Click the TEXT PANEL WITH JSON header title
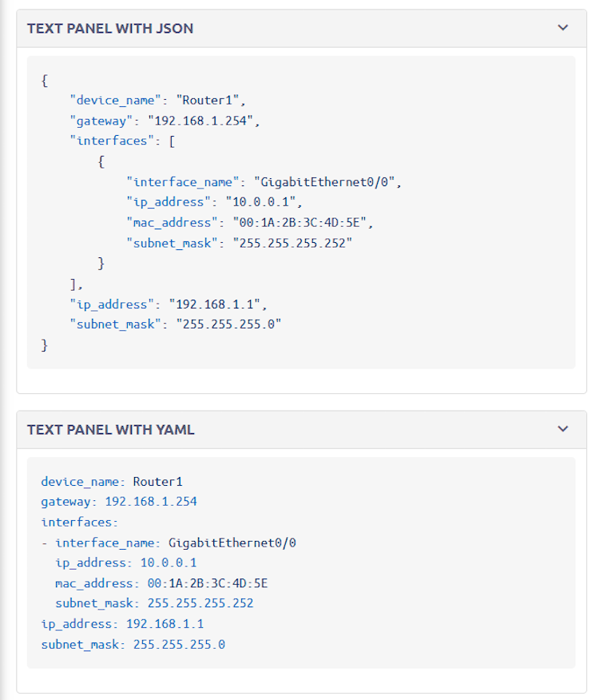 coord(110,29)
